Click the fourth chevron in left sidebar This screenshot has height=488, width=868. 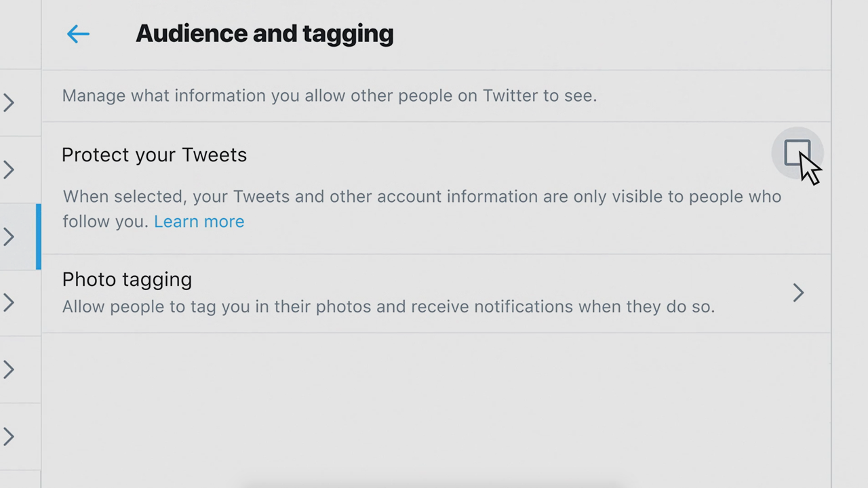coord(9,302)
